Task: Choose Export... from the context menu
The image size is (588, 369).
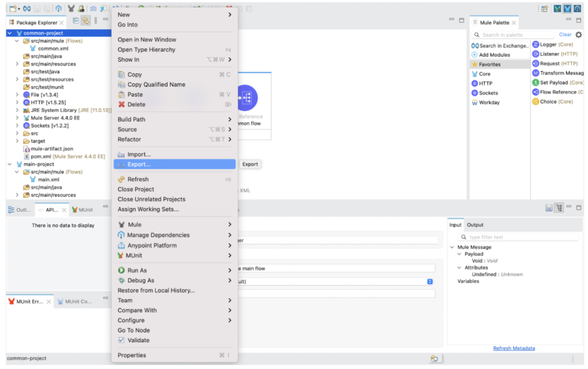Action: pyautogui.click(x=139, y=164)
